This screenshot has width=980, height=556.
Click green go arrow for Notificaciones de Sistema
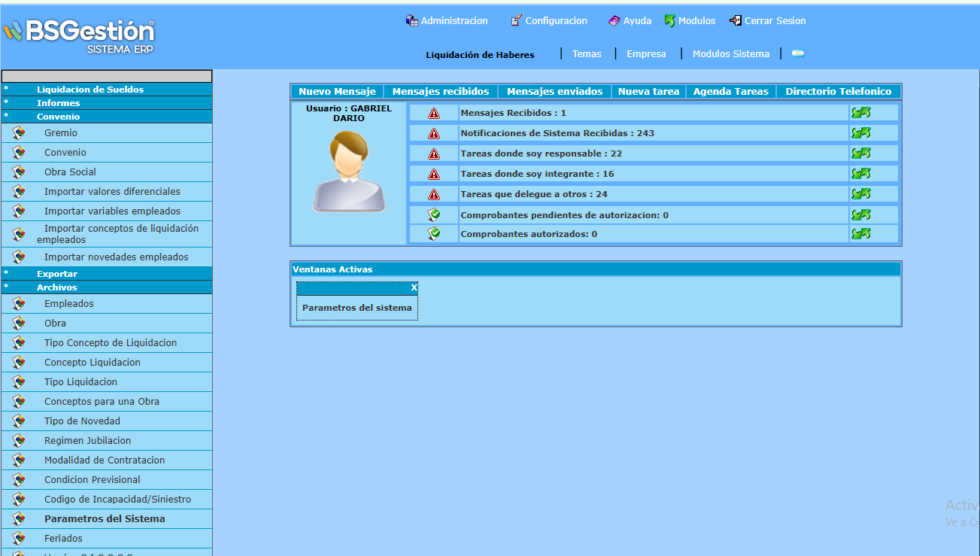[x=861, y=132]
